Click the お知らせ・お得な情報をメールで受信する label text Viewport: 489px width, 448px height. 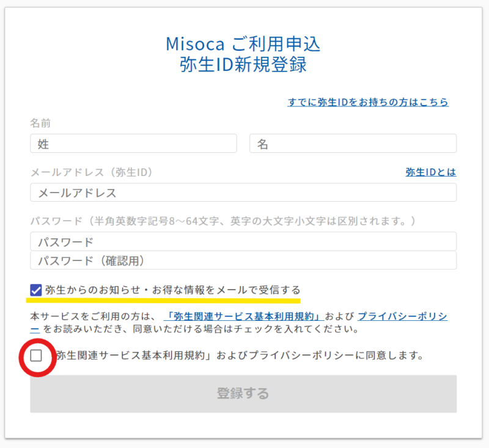coord(174,290)
